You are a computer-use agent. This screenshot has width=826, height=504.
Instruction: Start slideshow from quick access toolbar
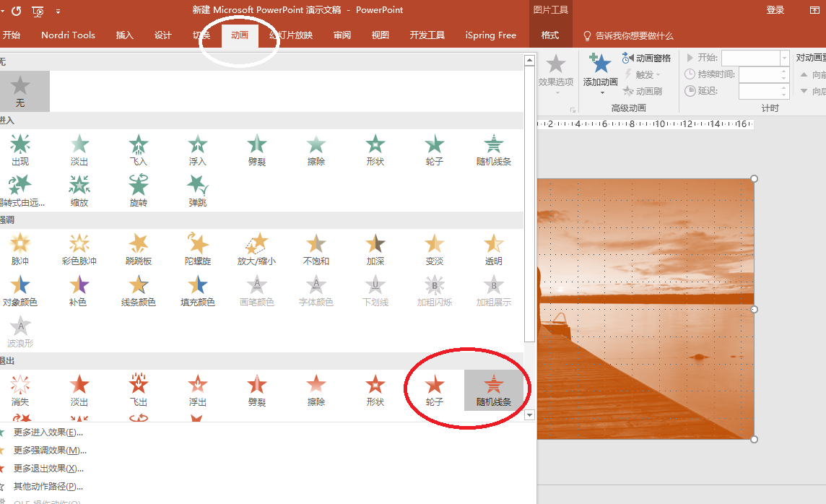click(x=38, y=11)
